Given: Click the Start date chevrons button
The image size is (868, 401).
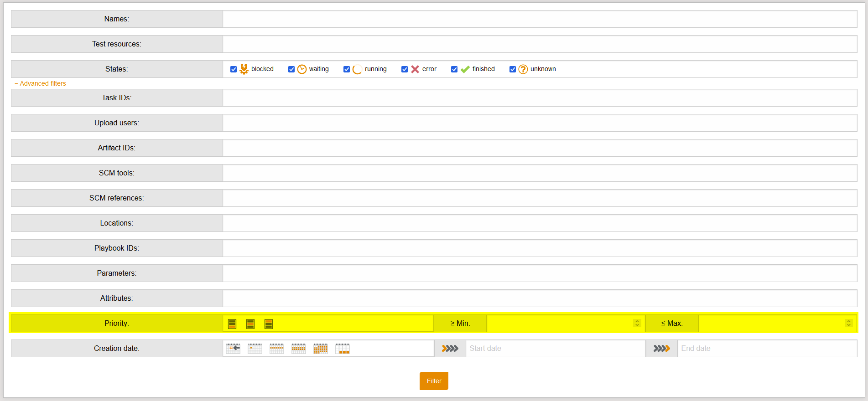Looking at the screenshot, I should 450,349.
